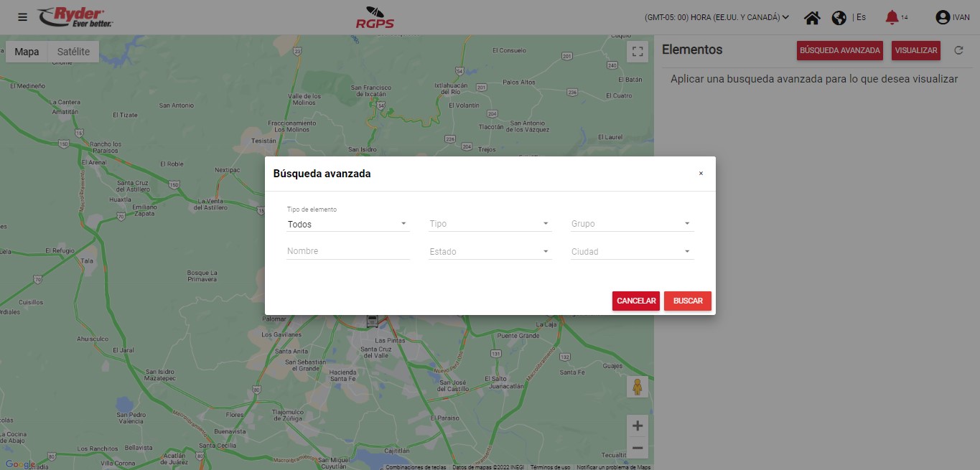Click the refresh icon beside Visualizar
The width and height of the screenshot is (980, 470).
point(958,50)
